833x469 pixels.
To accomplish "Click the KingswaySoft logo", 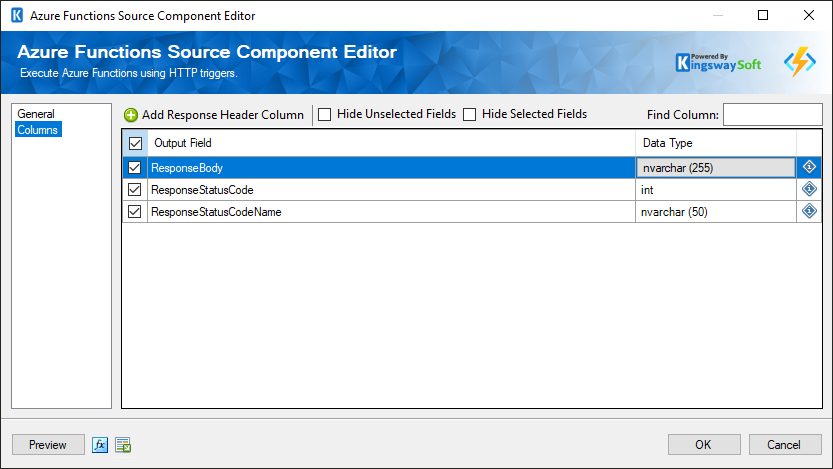I will [x=718, y=63].
